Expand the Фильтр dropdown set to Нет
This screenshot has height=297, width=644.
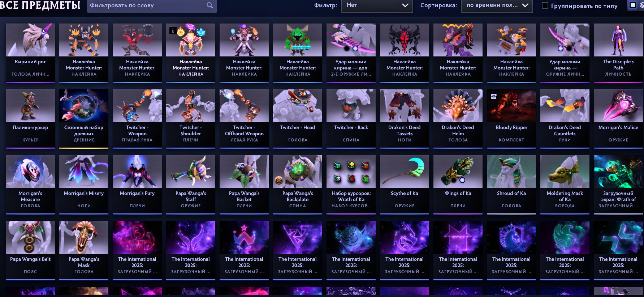pyautogui.click(x=377, y=5)
